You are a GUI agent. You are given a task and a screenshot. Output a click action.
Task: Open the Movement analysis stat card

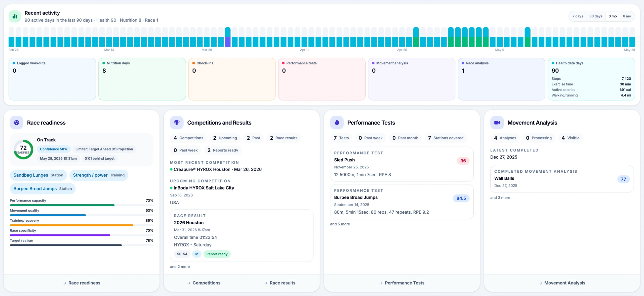(x=412, y=79)
